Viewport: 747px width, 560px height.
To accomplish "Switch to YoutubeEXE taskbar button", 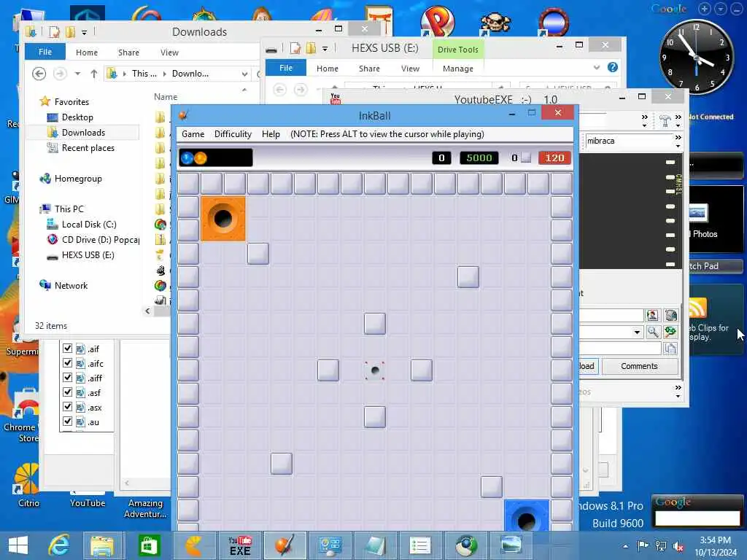I will pos(240,545).
